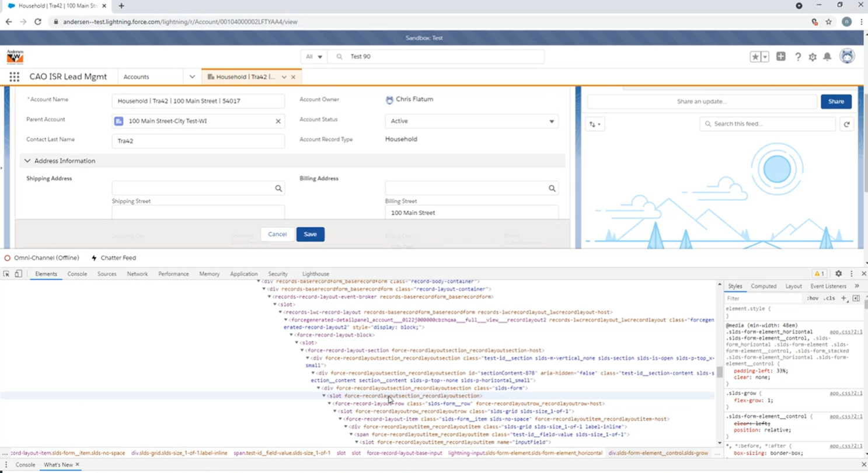This screenshot has height=473, width=868.
Task: Refresh the Chatter feed
Action: [846, 124]
